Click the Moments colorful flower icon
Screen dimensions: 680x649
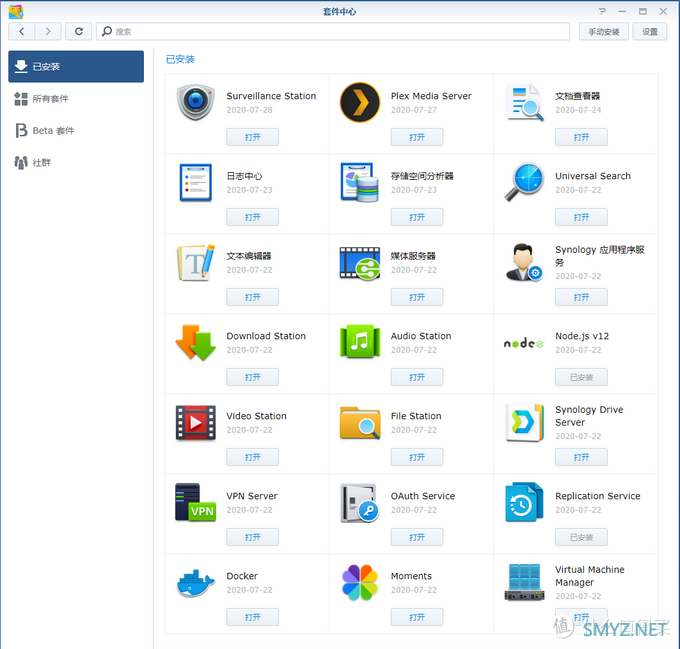[x=360, y=583]
